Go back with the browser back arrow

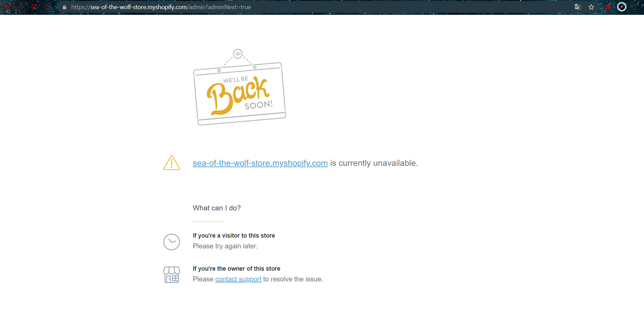7,7
